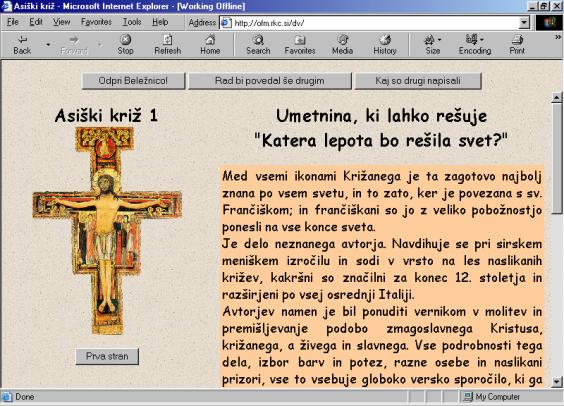Stop loading with the Stop icon
Image resolution: width=564 pixels, height=406 pixels.
click(125, 45)
